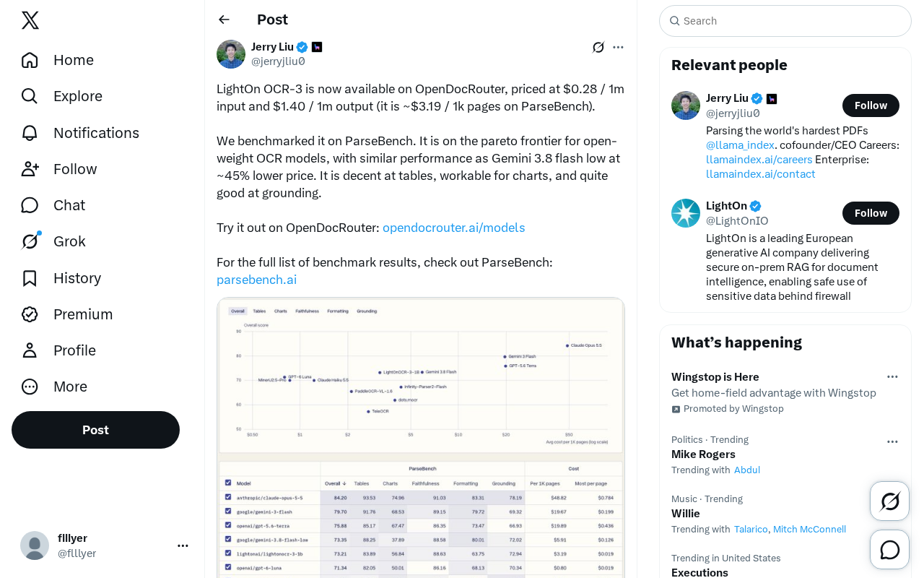Open Notifications bell in sidebar

pos(79,133)
